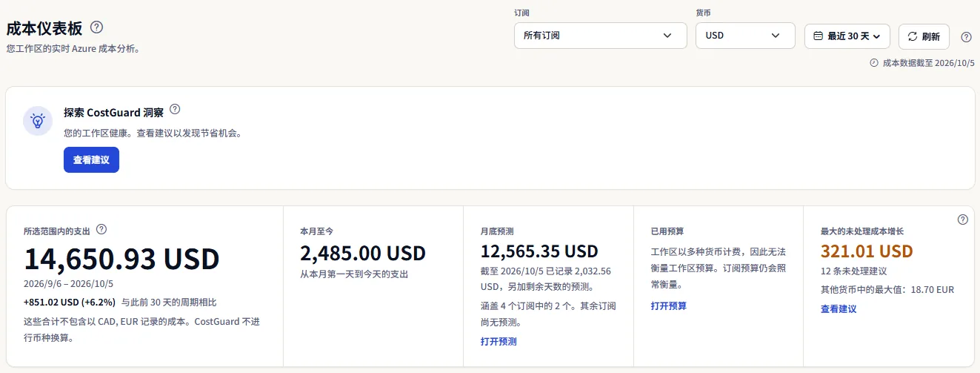Click the clock icon beside 成本数据截至 text
980x373 pixels.
[874, 63]
